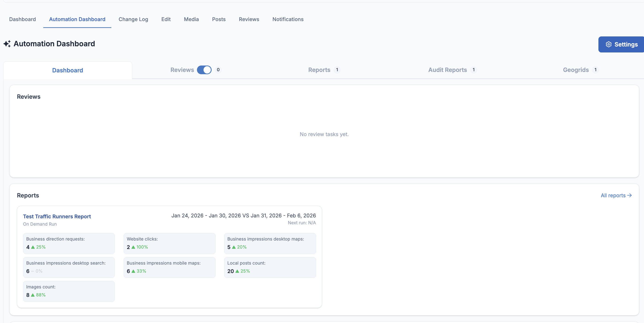Click the Business impressions desktop search card
Image resolution: width=644 pixels, height=323 pixels.
(69, 267)
